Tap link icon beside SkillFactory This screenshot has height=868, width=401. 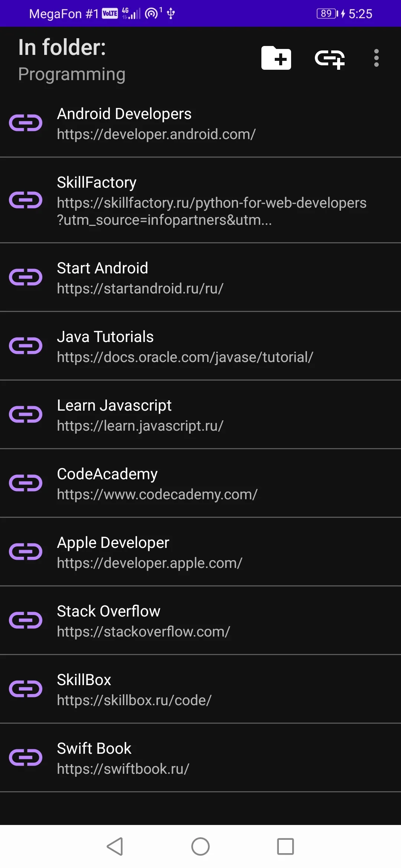tap(26, 200)
